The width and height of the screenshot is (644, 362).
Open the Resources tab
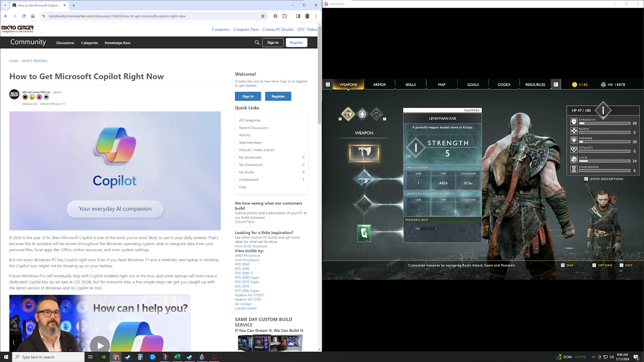pos(535,84)
